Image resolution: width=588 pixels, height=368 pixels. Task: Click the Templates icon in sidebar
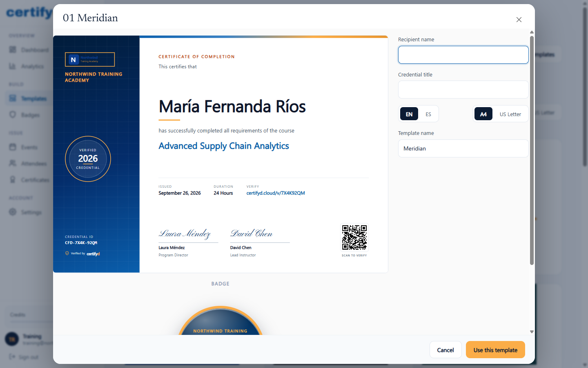13,98
